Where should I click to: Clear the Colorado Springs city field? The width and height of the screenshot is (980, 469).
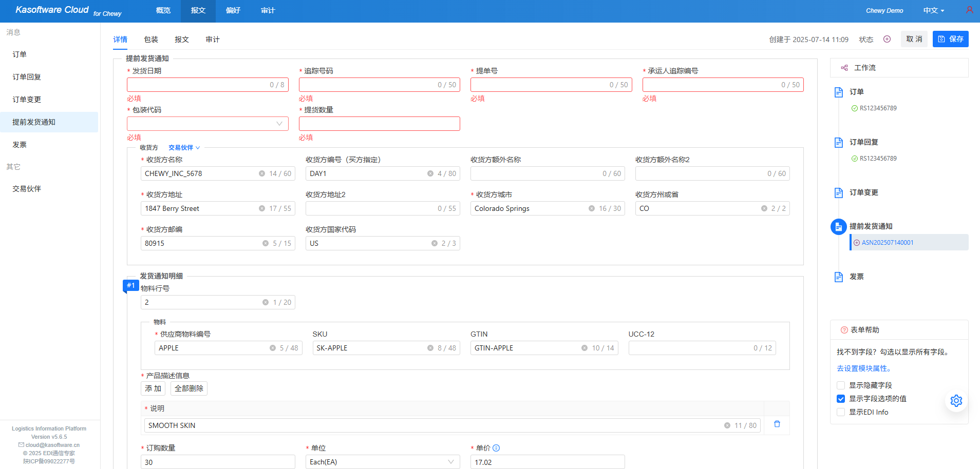(592, 208)
